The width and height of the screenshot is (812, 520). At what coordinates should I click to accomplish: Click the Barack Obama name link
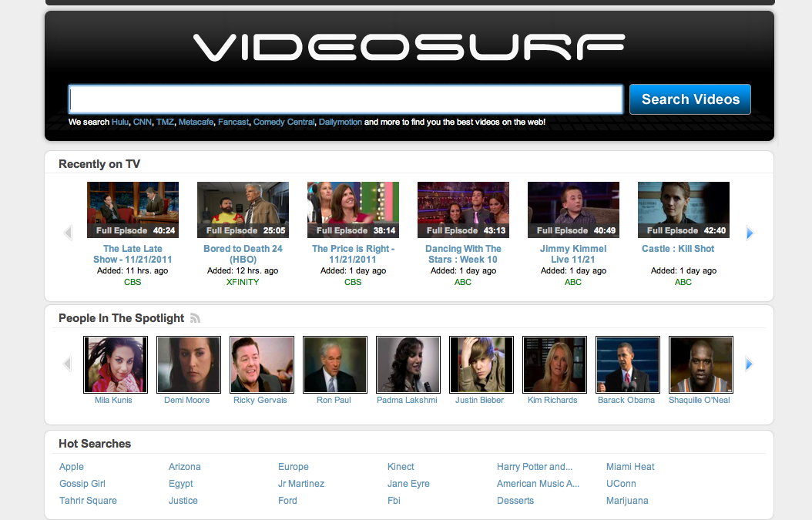tap(626, 401)
